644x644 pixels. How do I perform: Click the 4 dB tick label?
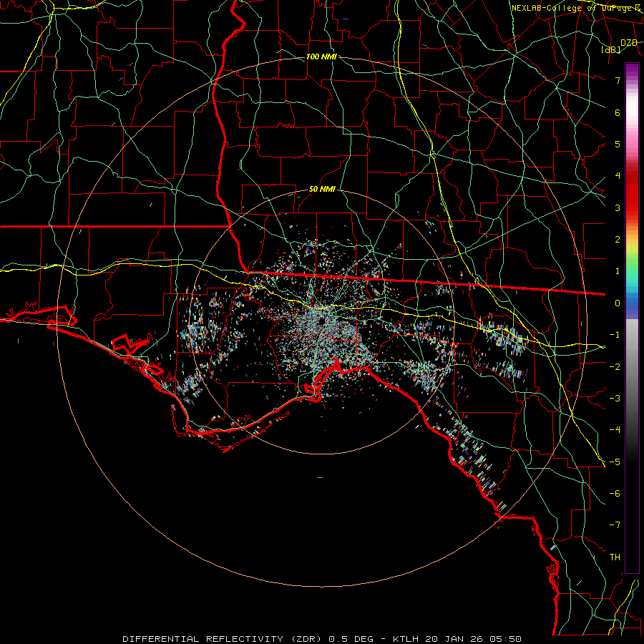618,176
